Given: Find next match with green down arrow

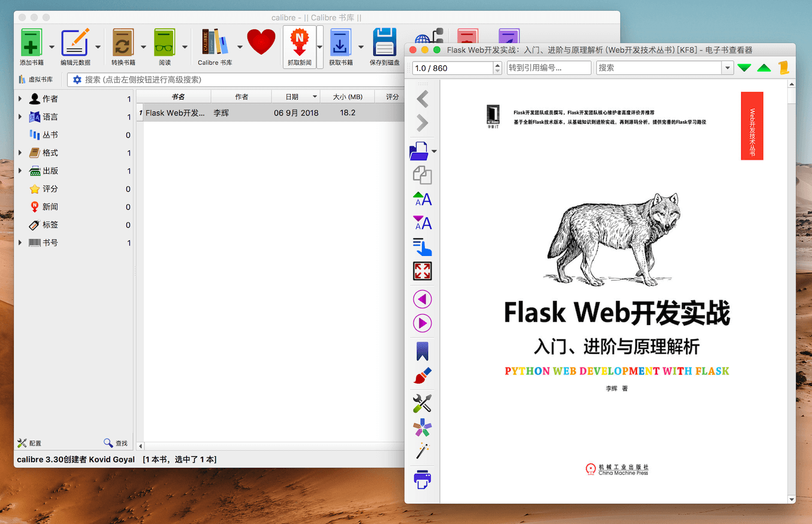Looking at the screenshot, I should (744, 68).
